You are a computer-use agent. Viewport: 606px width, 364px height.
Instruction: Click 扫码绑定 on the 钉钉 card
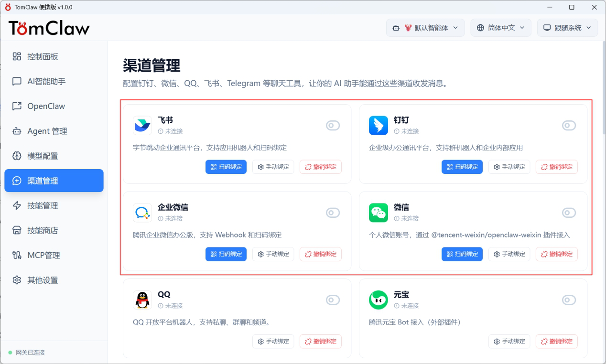(x=462, y=167)
